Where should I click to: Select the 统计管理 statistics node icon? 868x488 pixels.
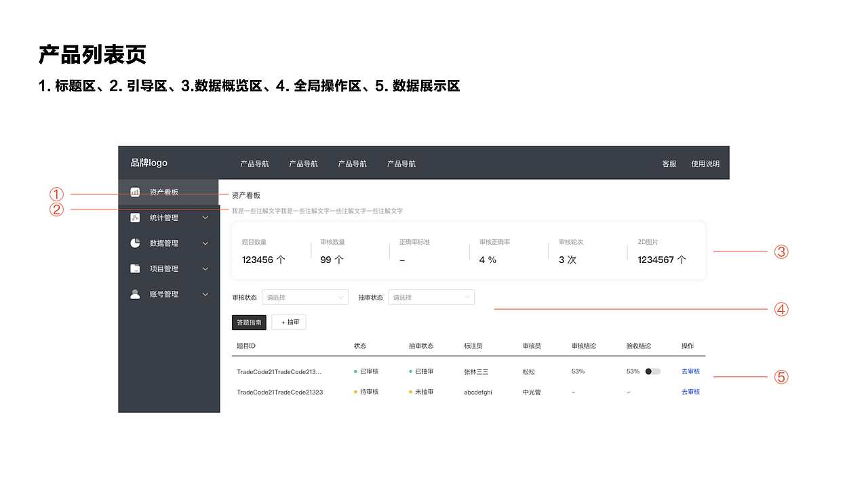(x=136, y=218)
